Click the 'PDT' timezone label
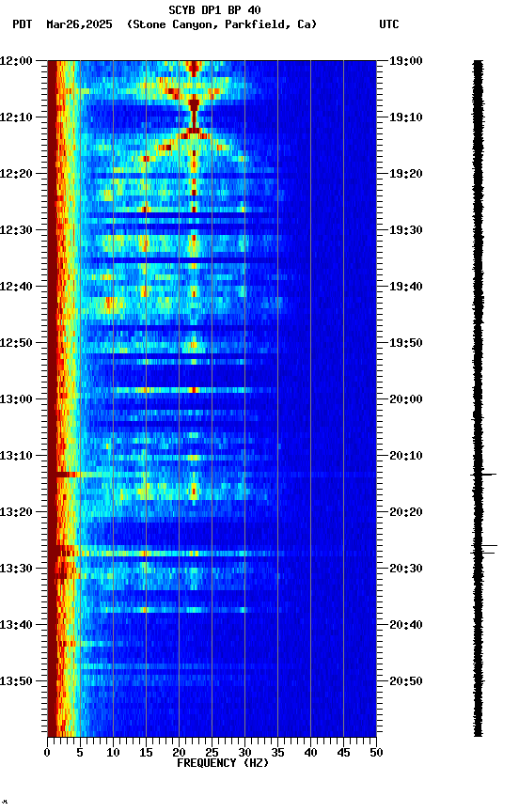Screen dimensions: 519x812 (x=23, y=24)
